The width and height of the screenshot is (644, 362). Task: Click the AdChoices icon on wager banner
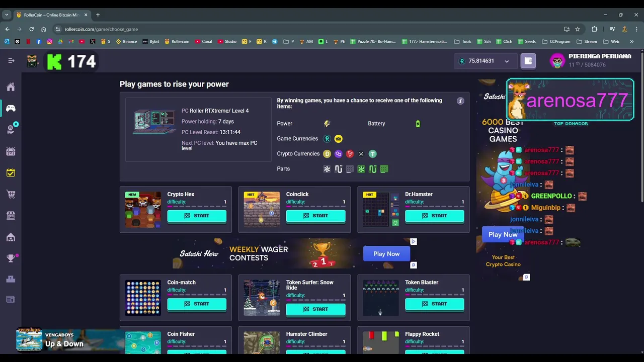coord(414,242)
